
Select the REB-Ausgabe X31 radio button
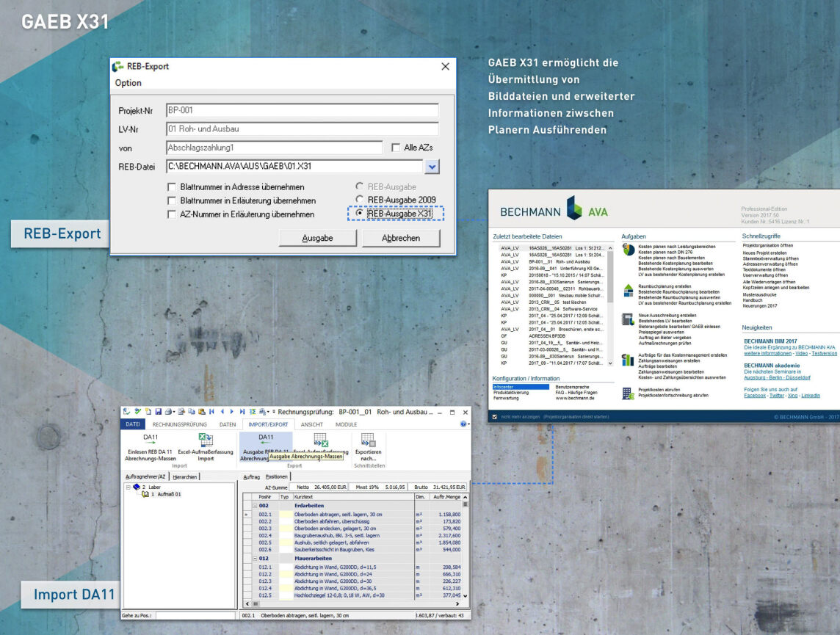coord(360,213)
